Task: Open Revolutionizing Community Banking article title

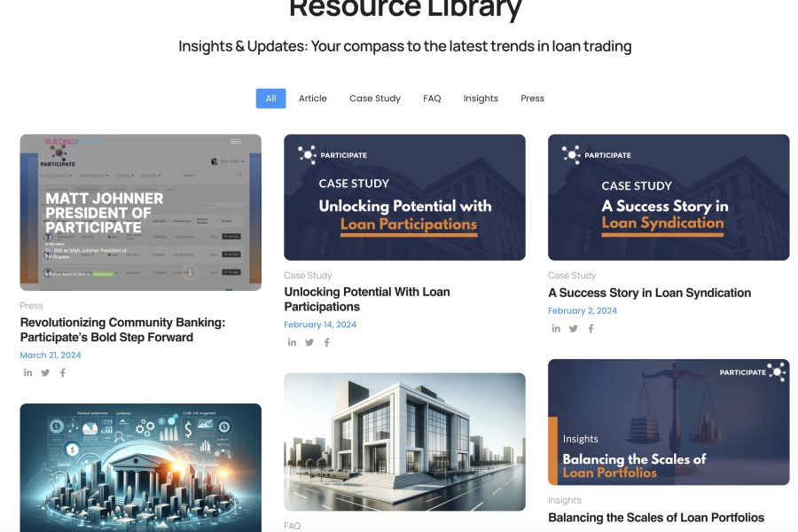Action: point(106,330)
